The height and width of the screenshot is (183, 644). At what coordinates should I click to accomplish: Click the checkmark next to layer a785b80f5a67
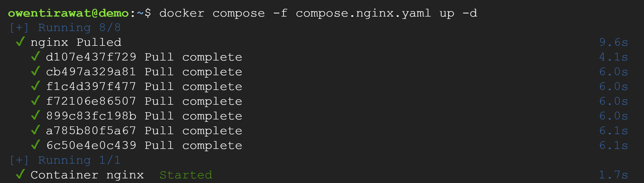35,130
